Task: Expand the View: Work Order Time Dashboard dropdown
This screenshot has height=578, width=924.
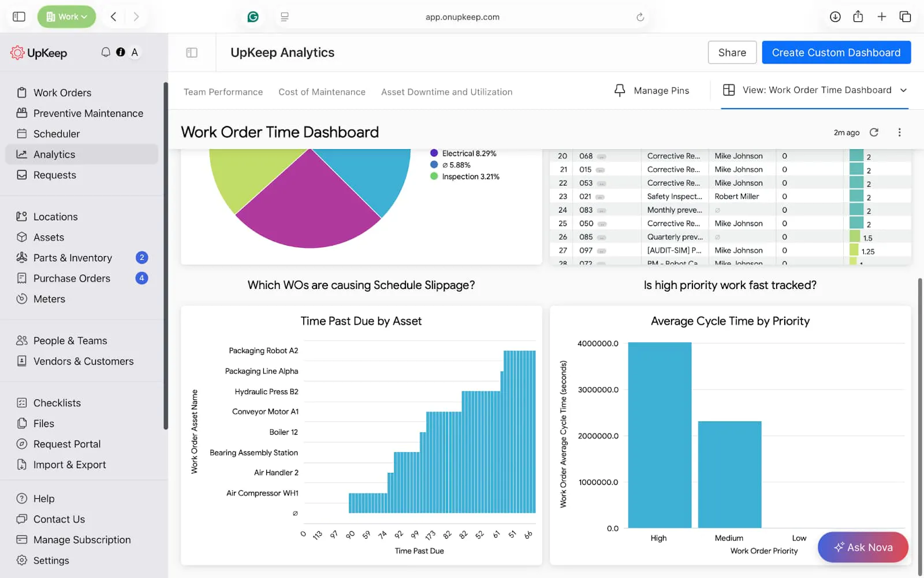Action: point(815,90)
